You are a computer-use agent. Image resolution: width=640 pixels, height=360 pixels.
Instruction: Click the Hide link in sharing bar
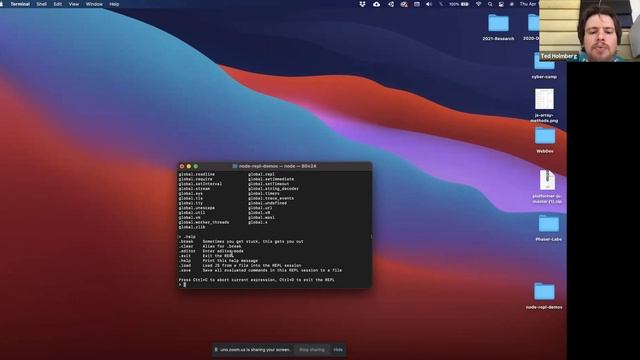[x=338, y=350]
